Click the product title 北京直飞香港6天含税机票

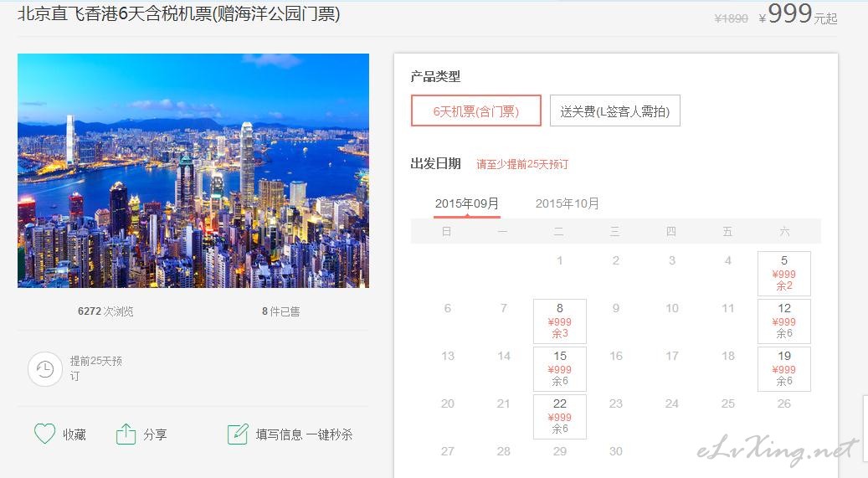179,13
